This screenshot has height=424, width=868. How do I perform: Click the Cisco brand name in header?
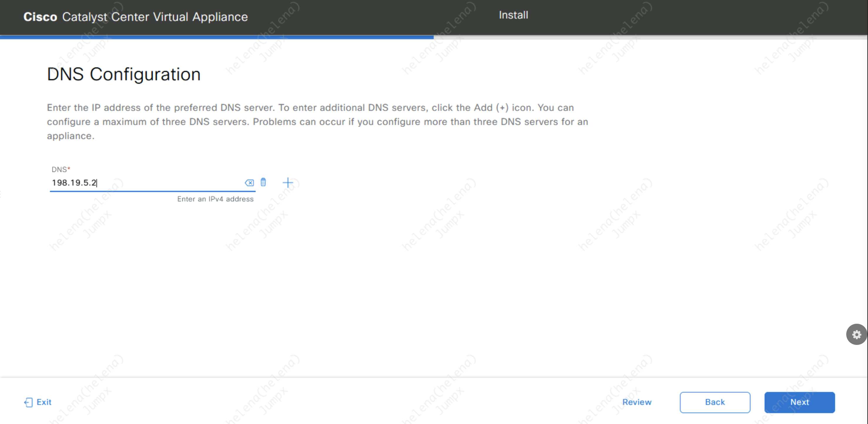40,17
